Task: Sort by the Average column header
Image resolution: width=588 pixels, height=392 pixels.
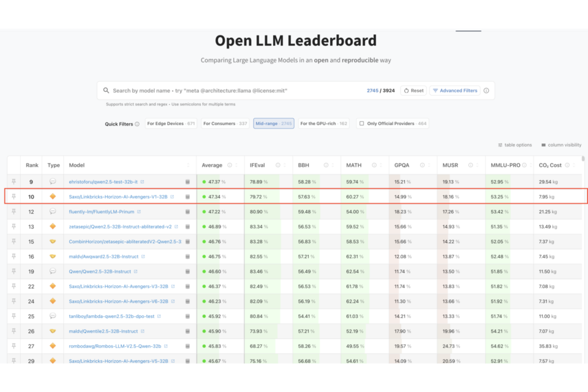Action: [x=213, y=165]
